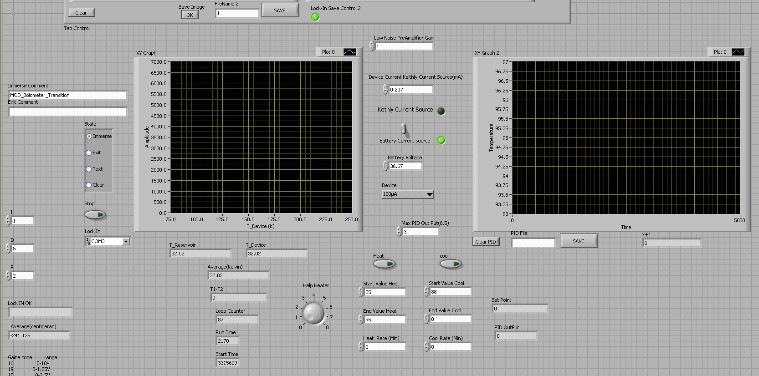The height and width of the screenshot is (376, 759).
Task: Open the Device 100µA dropdown
Action: 408,194
